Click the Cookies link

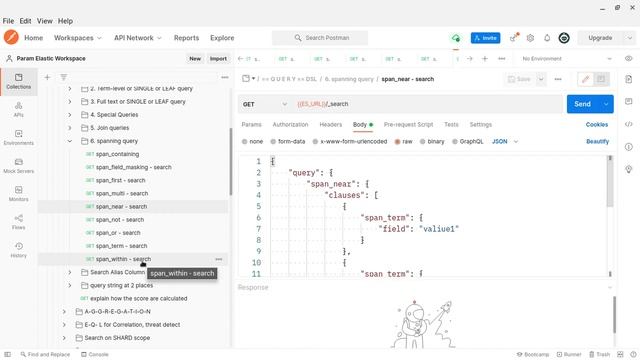click(x=597, y=124)
